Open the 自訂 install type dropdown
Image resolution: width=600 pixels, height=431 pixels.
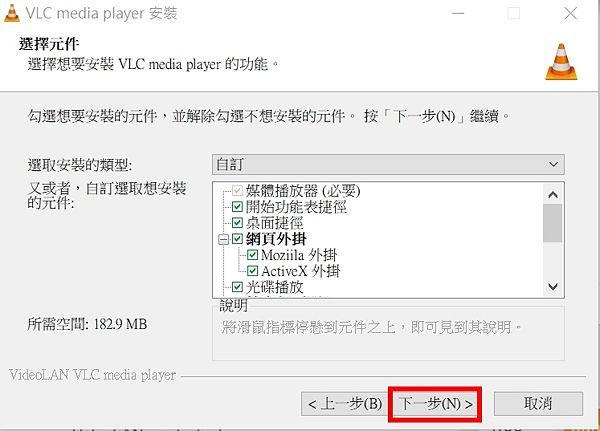(388, 165)
